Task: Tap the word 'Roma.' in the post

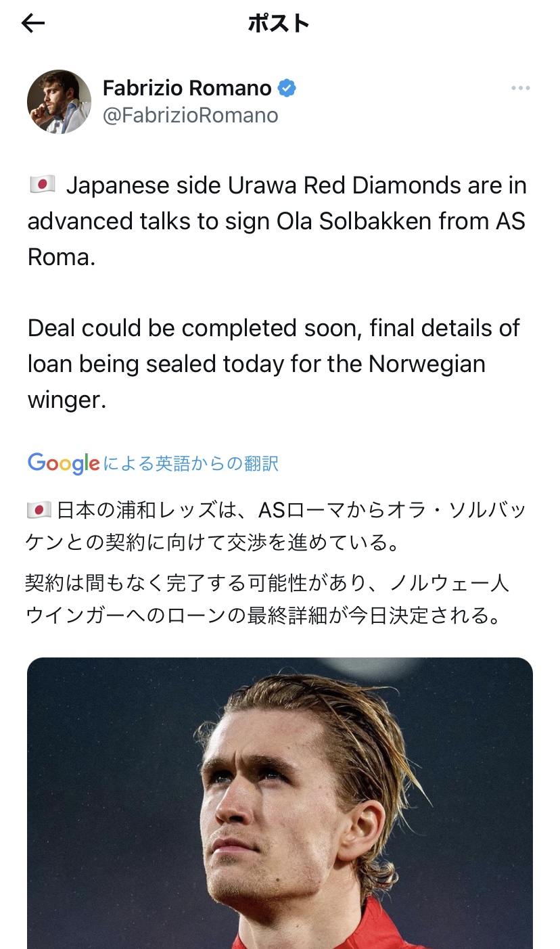Action: coord(61,258)
